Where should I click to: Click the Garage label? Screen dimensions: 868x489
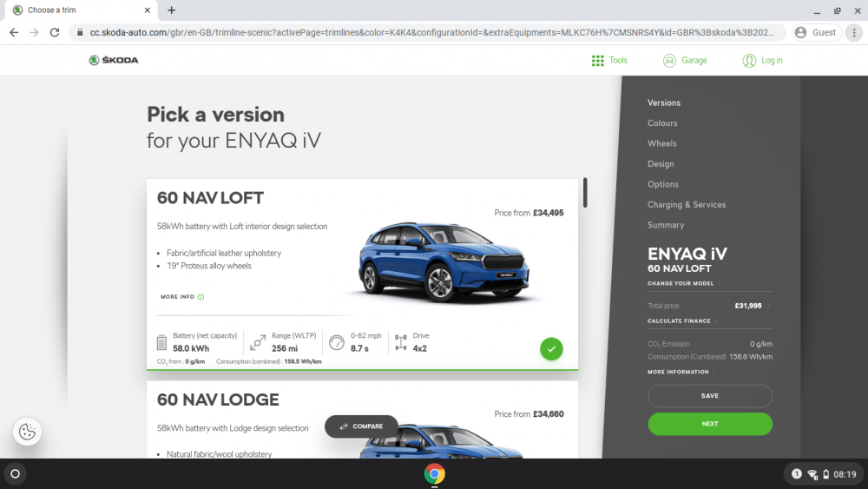coord(694,60)
